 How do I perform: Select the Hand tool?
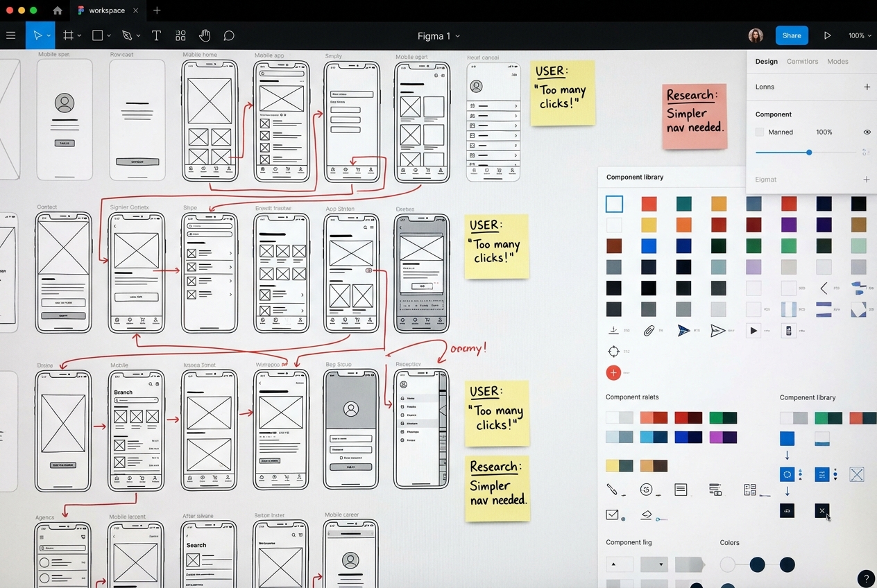[205, 35]
